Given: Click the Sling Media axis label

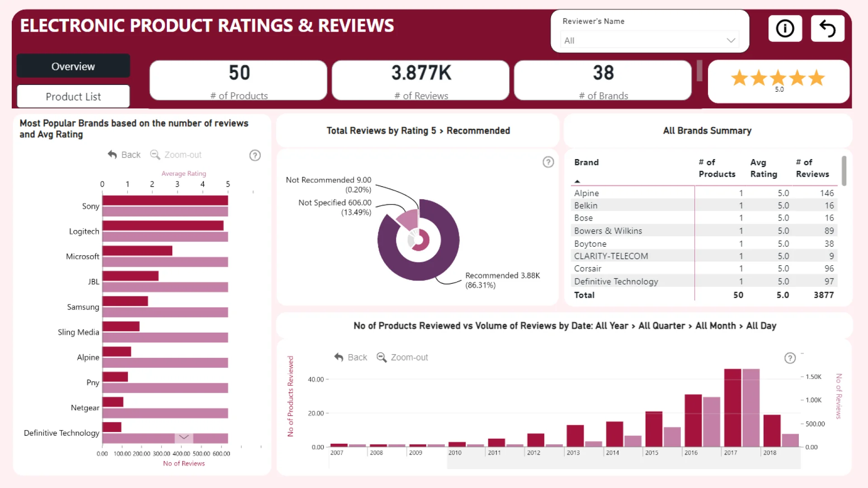Looking at the screenshot, I should click(78, 332).
